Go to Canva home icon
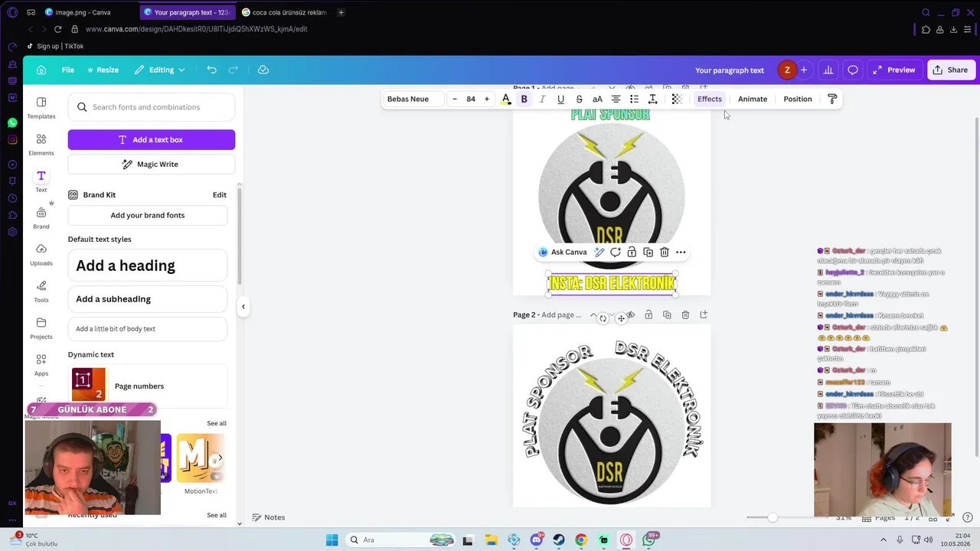The image size is (980, 551). click(x=41, y=70)
